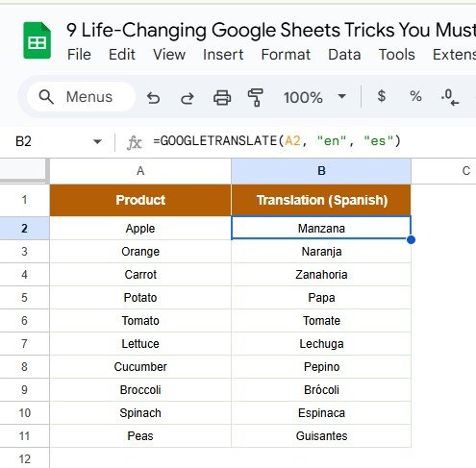The image size is (476, 468).
Task: Click the Undo arrow icon
Action: (x=153, y=98)
